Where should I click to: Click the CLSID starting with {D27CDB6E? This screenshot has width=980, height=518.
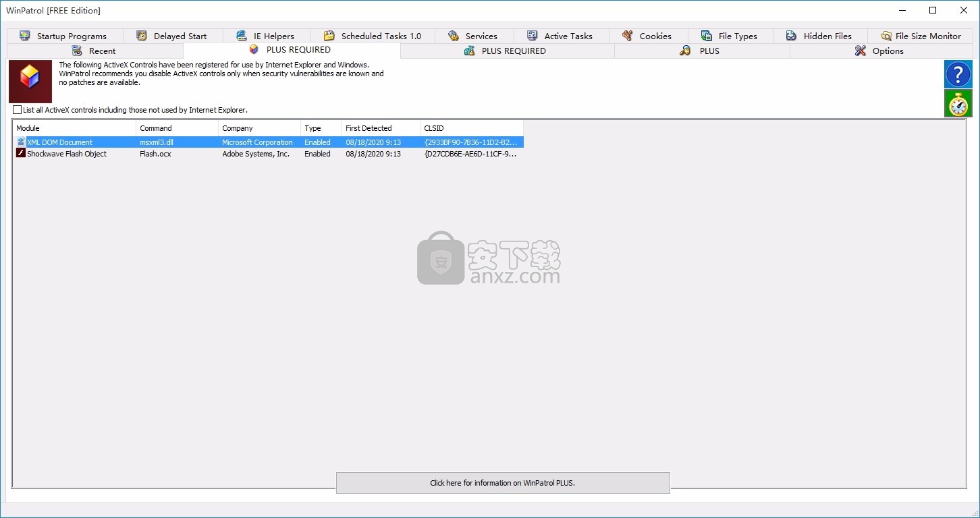[470, 154]
